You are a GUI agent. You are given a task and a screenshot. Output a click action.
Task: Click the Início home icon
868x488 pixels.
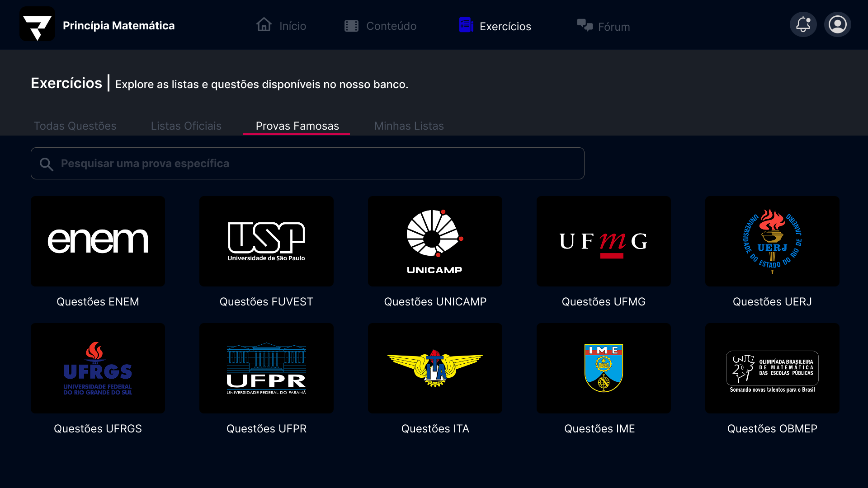point(264,24)
